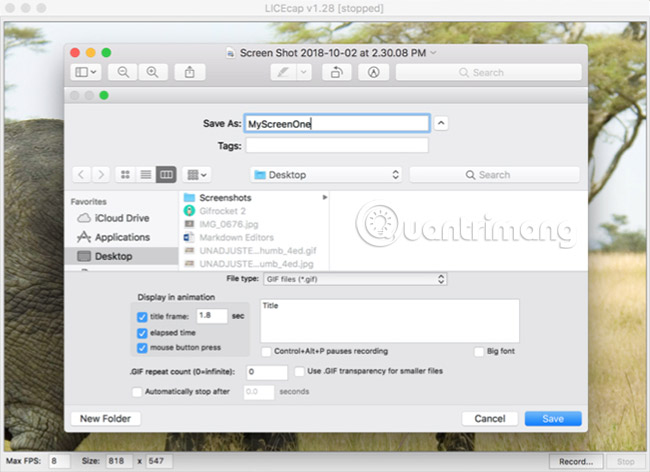The width and height of the screenshot is (650, 472).
Task: Click the Share icon in Preview toolbar
Action: point(189,72)
